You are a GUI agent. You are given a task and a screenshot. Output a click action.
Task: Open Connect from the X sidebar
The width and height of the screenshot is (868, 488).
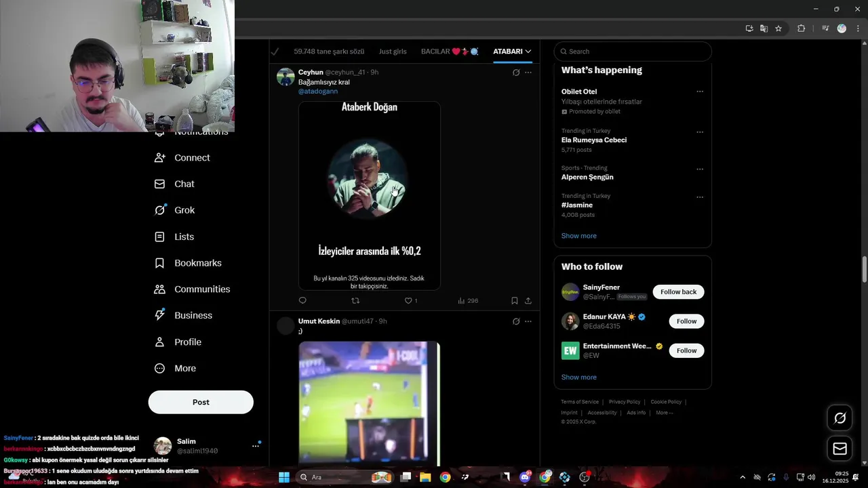(182, 157)
